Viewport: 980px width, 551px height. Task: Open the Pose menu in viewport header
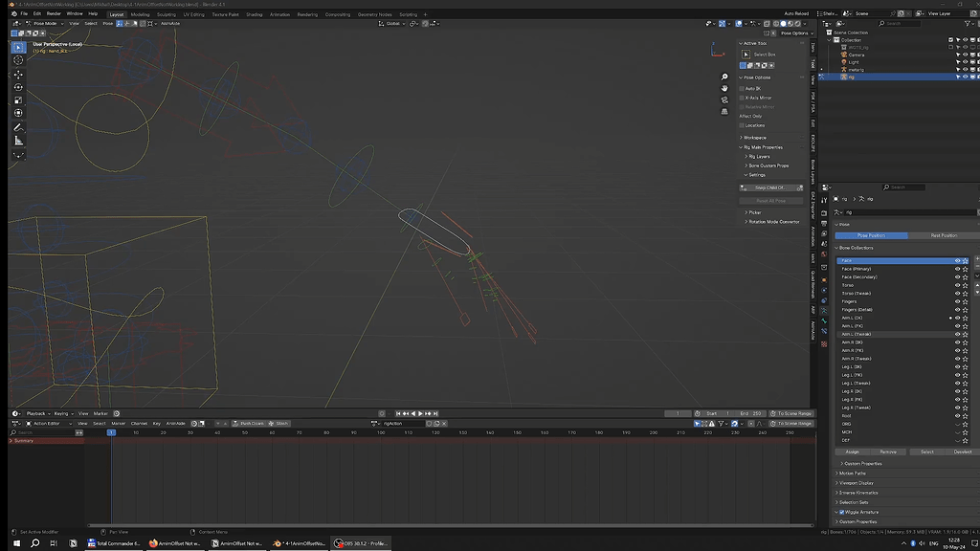[107, 24]
